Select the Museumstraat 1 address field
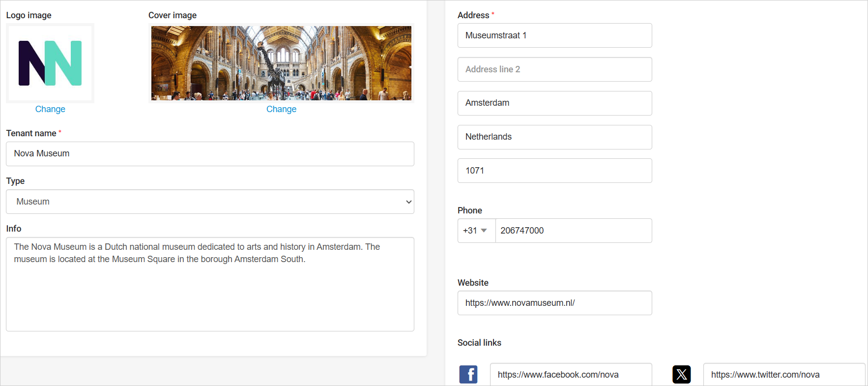The image size is (868, 386). [x=554, y=35]
